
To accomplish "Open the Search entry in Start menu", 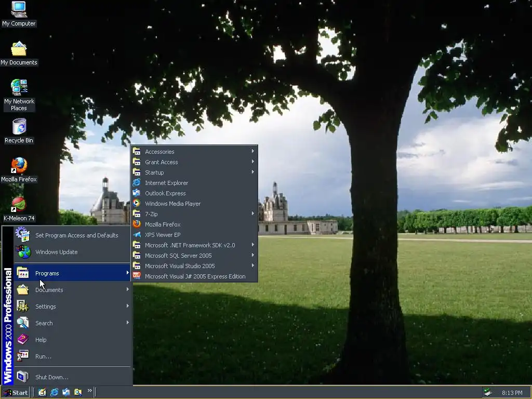I will click(72, 323).
